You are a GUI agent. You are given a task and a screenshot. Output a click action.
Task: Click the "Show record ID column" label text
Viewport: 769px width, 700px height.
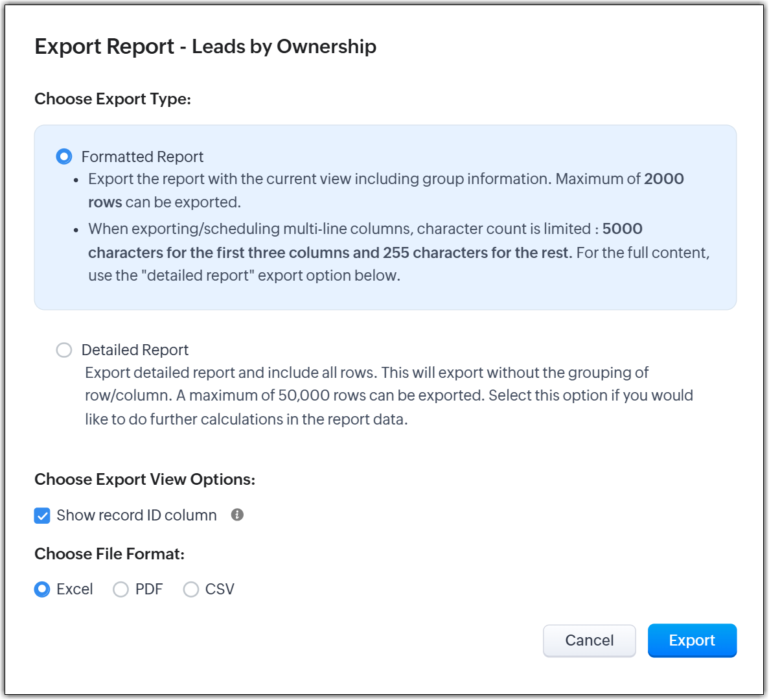[137, 515]
